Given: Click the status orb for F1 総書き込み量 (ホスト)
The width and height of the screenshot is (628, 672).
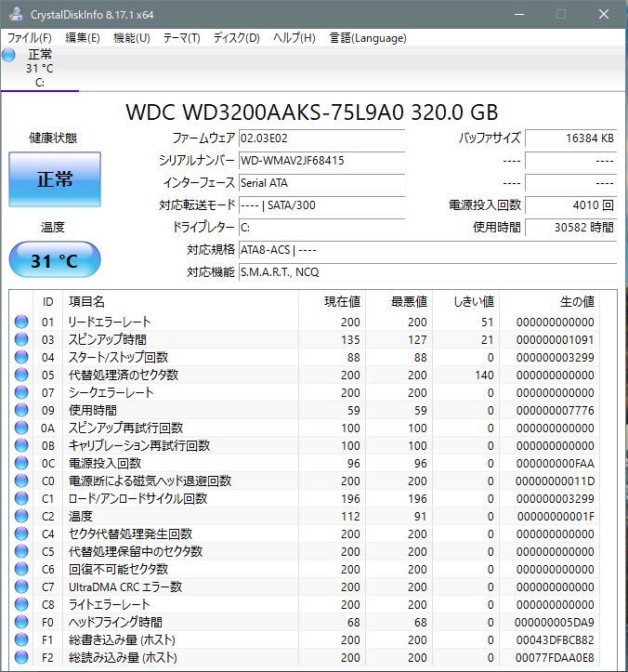Looking at the screenshot, I should pyautogui.click(x=21, y=639).
